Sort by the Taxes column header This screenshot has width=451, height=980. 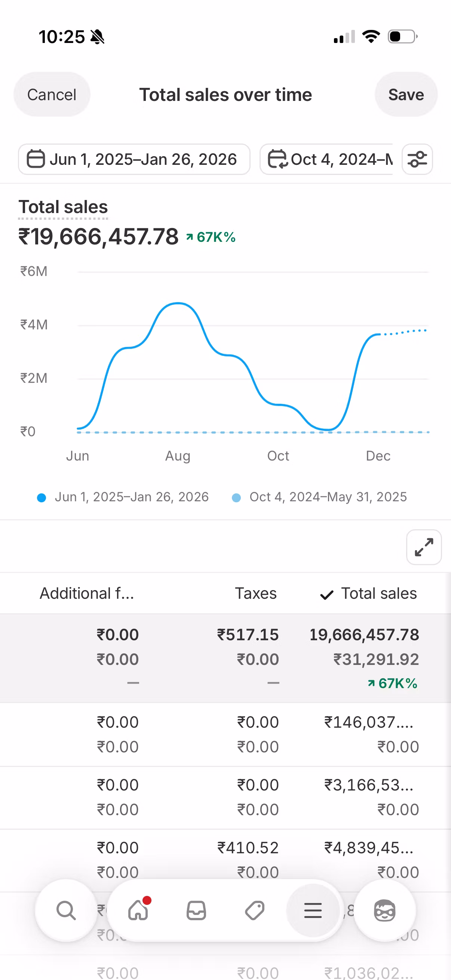[255, 594]
